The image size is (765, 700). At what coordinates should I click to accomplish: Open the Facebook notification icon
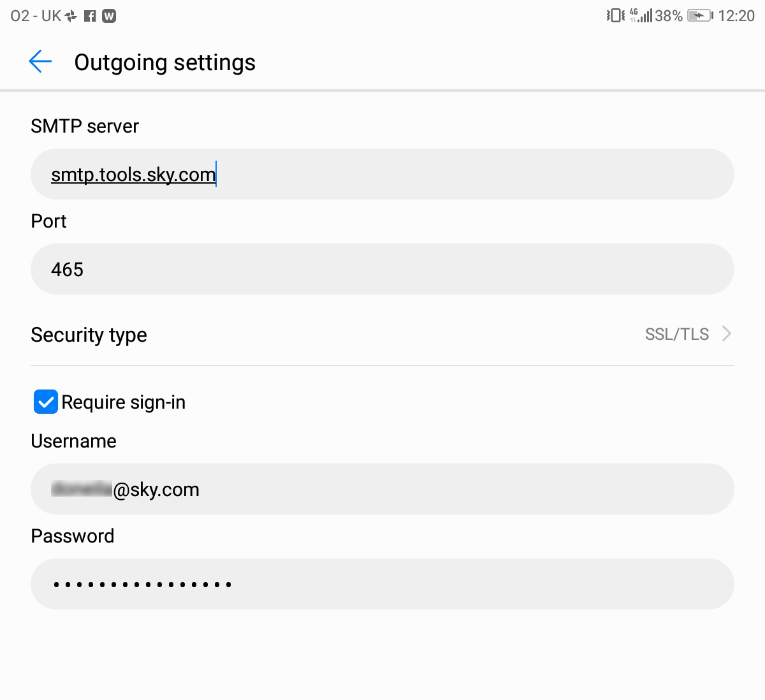point(89,15)
